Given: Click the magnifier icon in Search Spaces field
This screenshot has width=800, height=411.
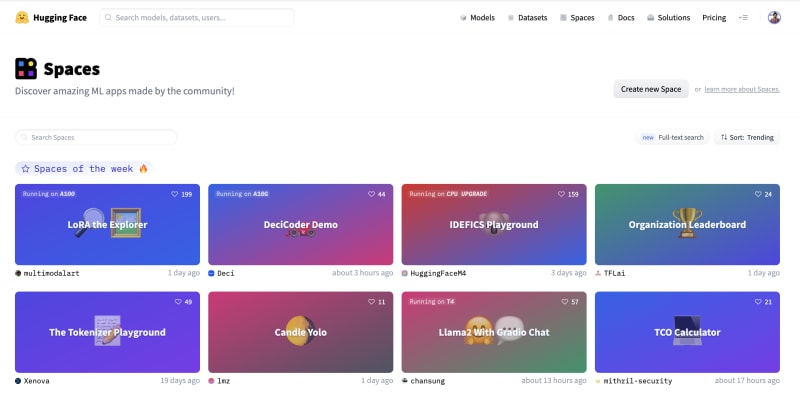Looking at the screenshot, I should 24,137.
